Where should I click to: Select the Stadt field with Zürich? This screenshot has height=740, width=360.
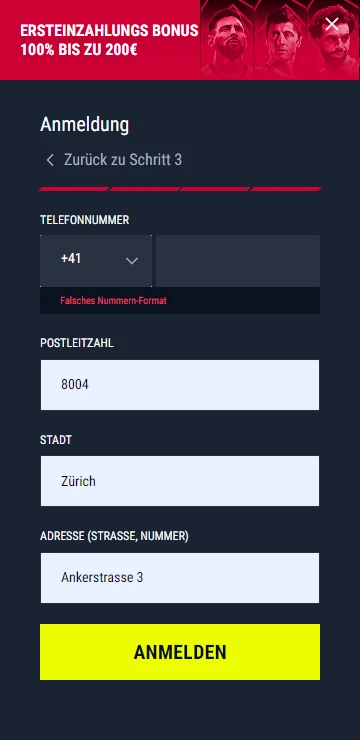click(x=180, y=481)
